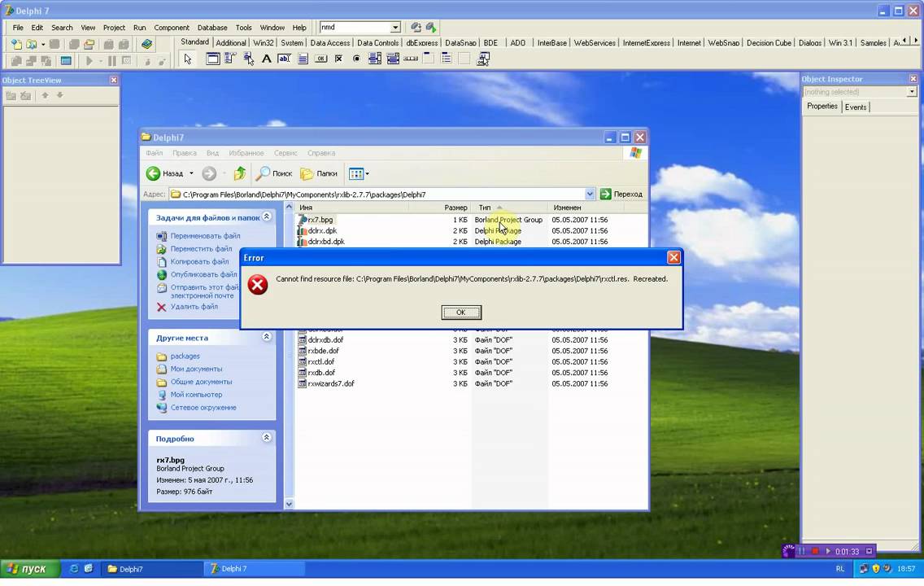Pick the PopupMenu component icon

pos(249,59)
